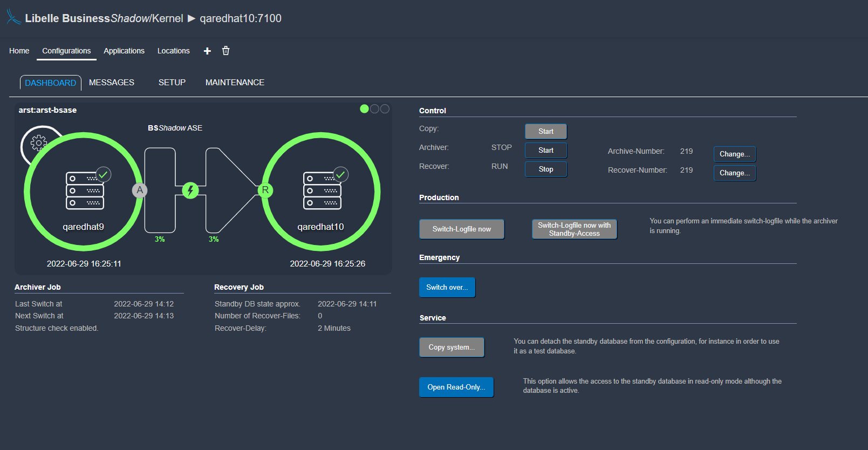868x450 pixels.
Task: Open the Switch over... emergency dialog
Action: 447,288
